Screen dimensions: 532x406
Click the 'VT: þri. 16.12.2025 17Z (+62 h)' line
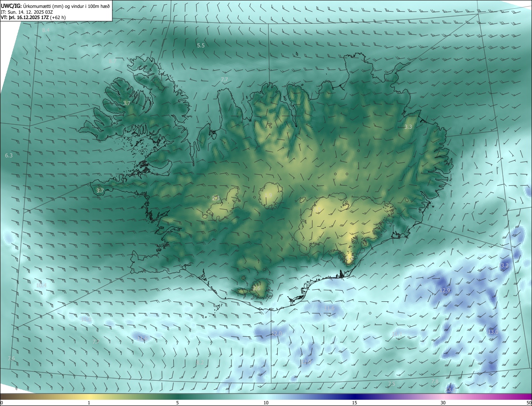click(x=33, y=17)
